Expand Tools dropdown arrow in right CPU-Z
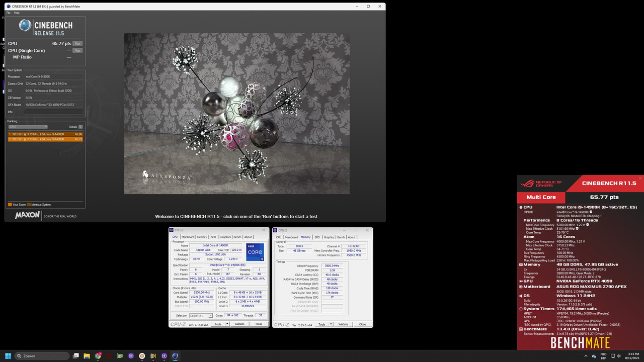Screen dimensions: 644x362 331,324
